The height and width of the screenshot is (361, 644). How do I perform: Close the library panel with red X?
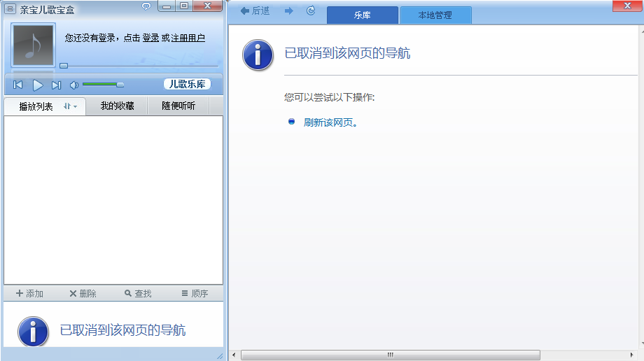627,6
